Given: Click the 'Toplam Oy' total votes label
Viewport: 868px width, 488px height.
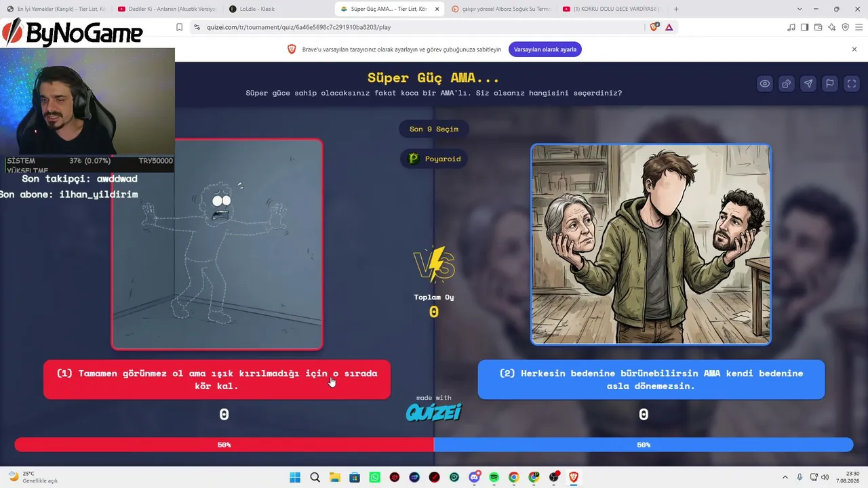Looking at the screenshot, I should [434, 297].
